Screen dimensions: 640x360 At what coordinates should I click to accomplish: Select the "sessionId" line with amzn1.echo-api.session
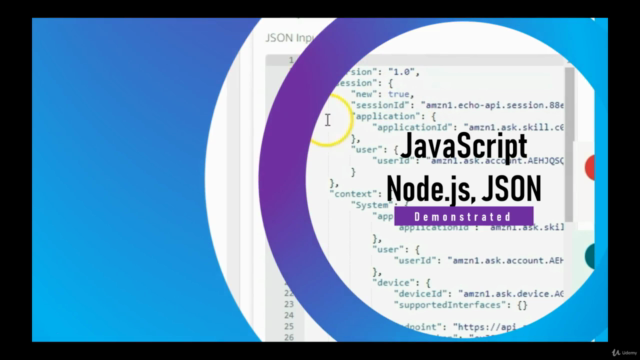[x=457, y=105]
